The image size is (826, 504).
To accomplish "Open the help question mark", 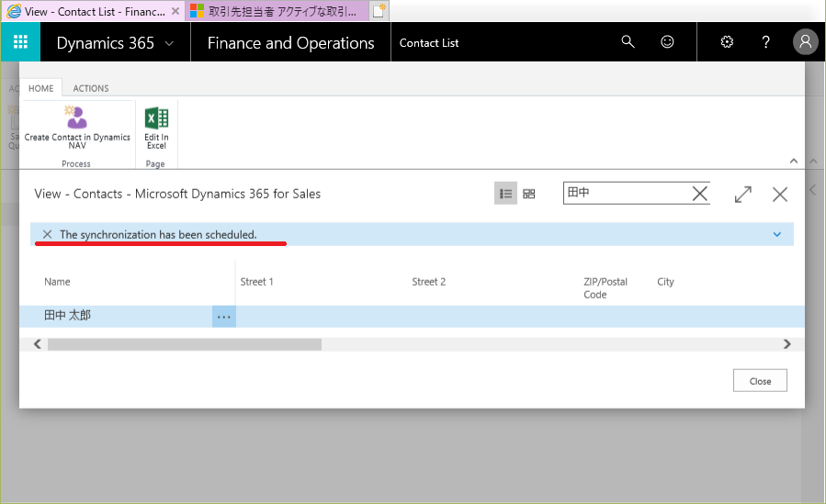I will pos(766,42).
